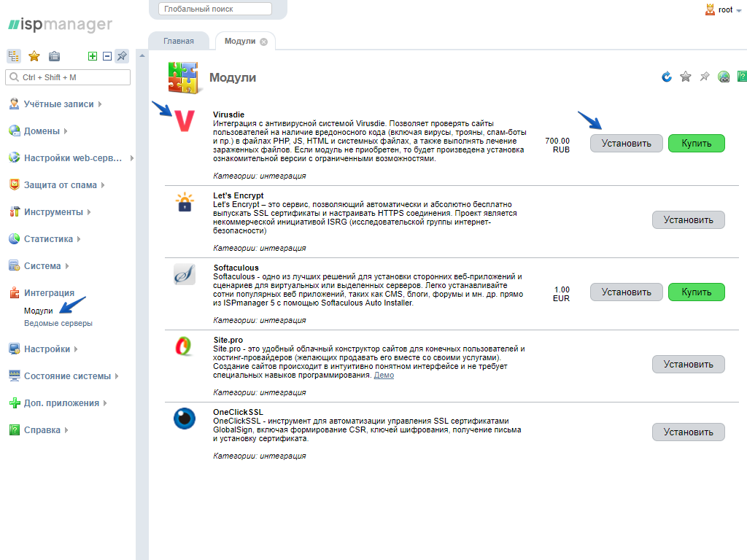Install the Virusdie module
The height and width of the screenshot is (560, 747).
(x=626, y=144)
